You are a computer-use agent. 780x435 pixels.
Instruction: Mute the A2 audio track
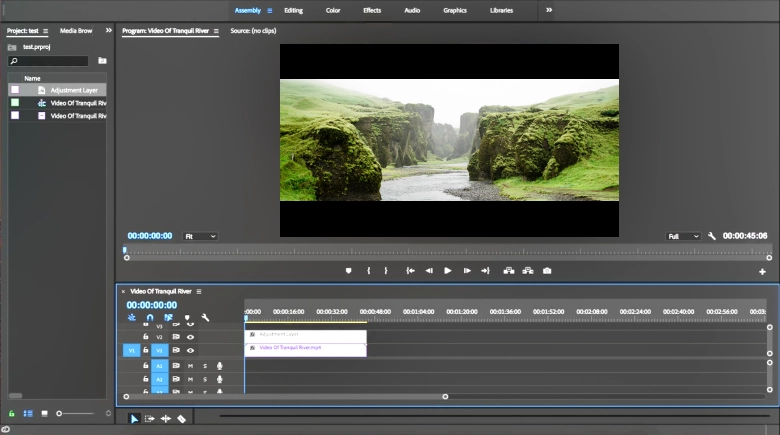click(x=190, y=379)
